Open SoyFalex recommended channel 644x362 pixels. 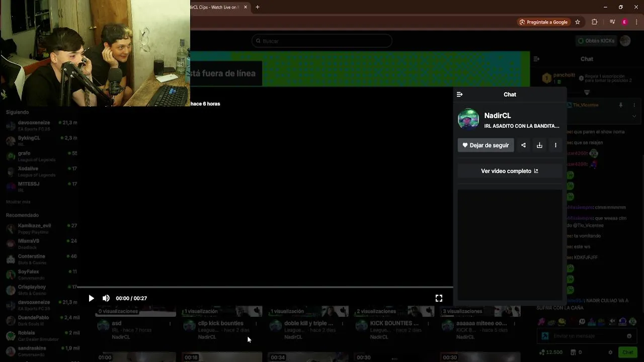pyautogui.click(x=42, y=275)
